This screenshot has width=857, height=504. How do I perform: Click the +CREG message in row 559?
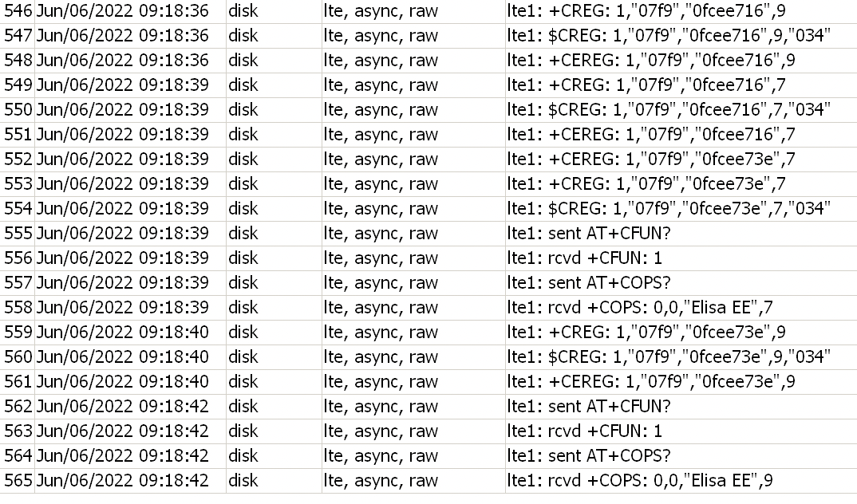[646, 333]
